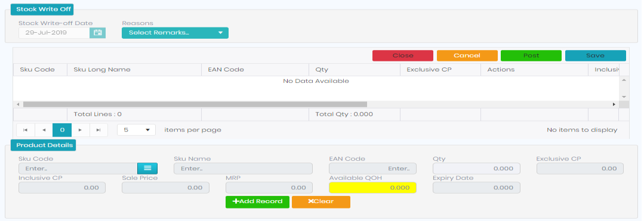
Task: Focus the Sale Price input field
Action: click(165, 188)
